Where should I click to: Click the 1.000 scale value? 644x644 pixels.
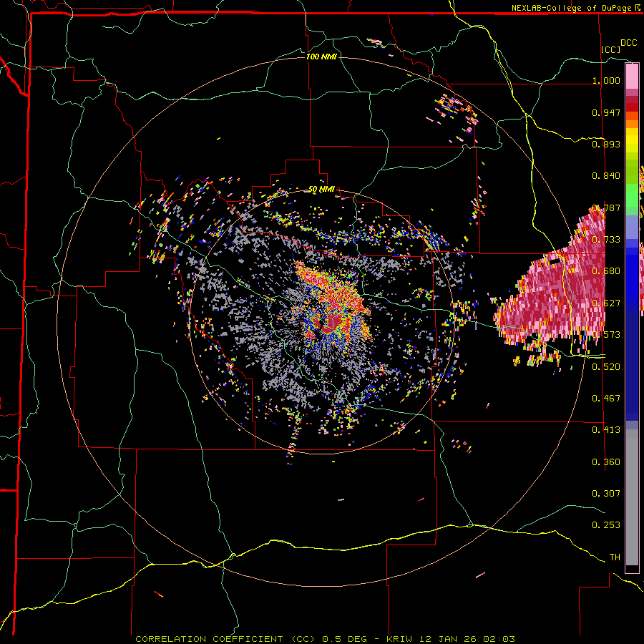coord(606,80)
